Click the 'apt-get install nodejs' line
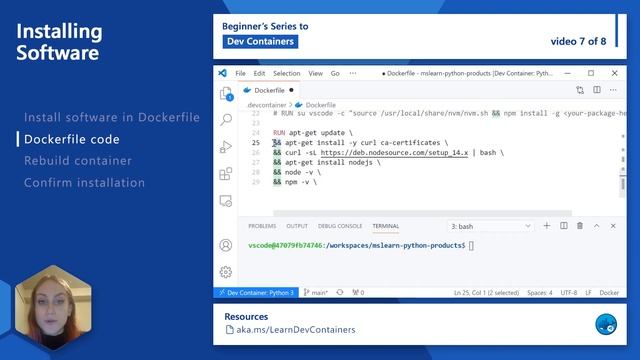Viewport: 640px width, 360px height. [327, 162]
